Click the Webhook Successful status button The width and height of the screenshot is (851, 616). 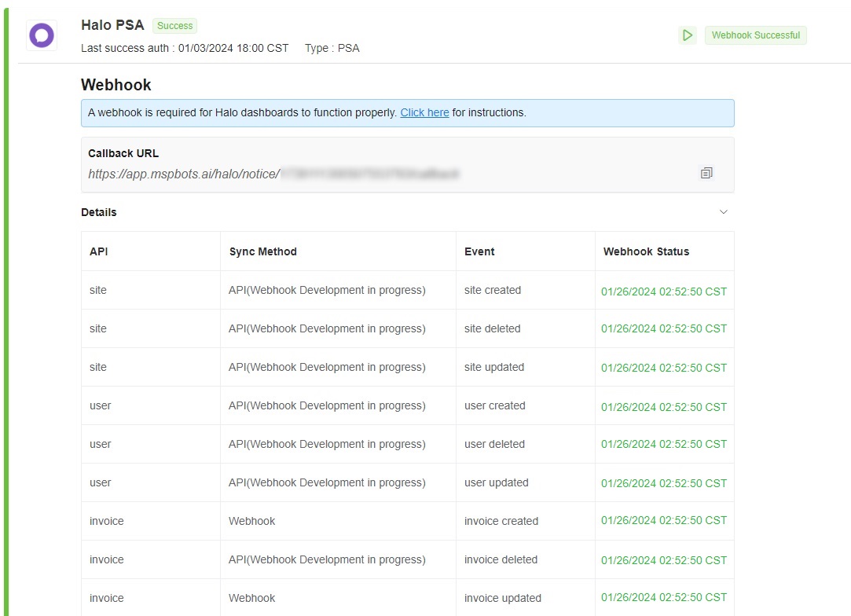(x=755, y=35)
